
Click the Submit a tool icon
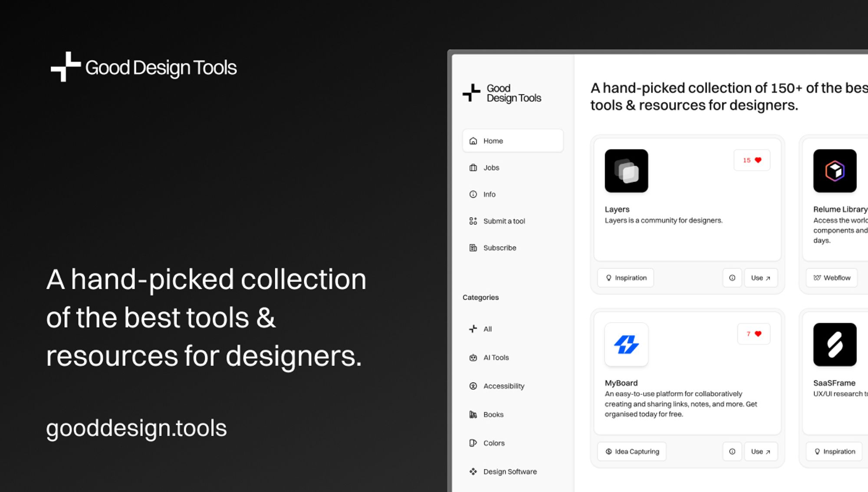[x=473, y=221]
